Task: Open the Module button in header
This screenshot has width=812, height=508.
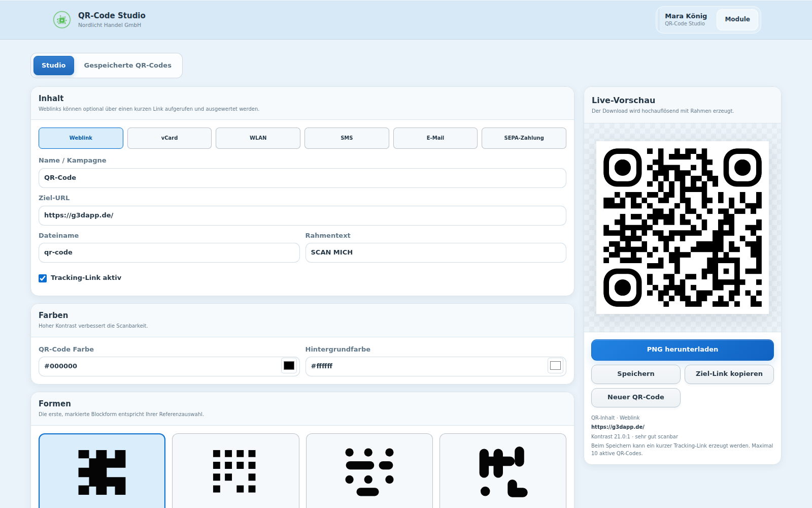Action: pos(737,19)
